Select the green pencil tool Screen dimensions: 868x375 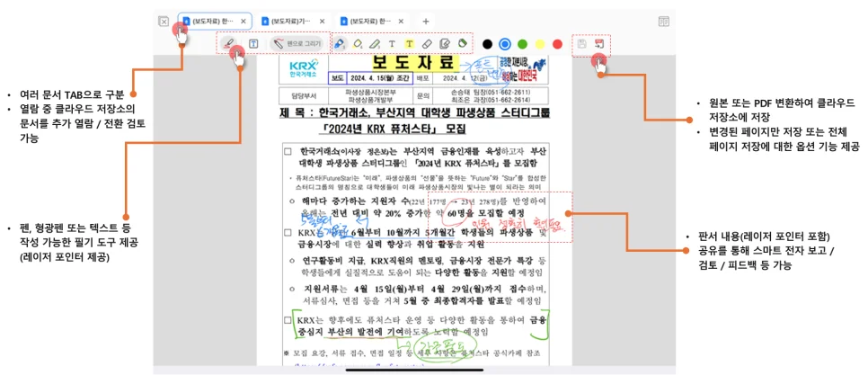pos(375,43)
